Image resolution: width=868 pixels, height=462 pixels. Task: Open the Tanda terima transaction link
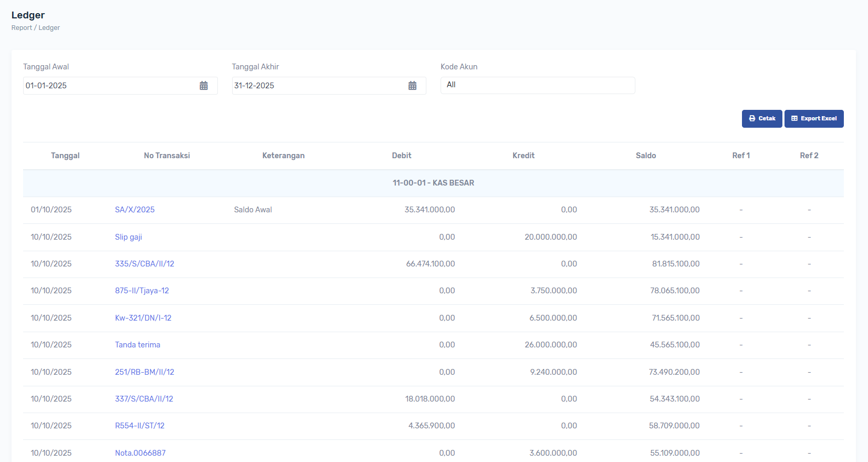pyautogui.click(x=138, y=345)
